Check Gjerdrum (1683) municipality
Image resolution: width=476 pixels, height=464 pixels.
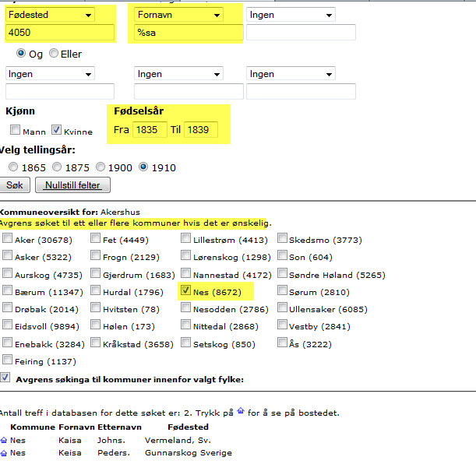(x=95, y=273)
